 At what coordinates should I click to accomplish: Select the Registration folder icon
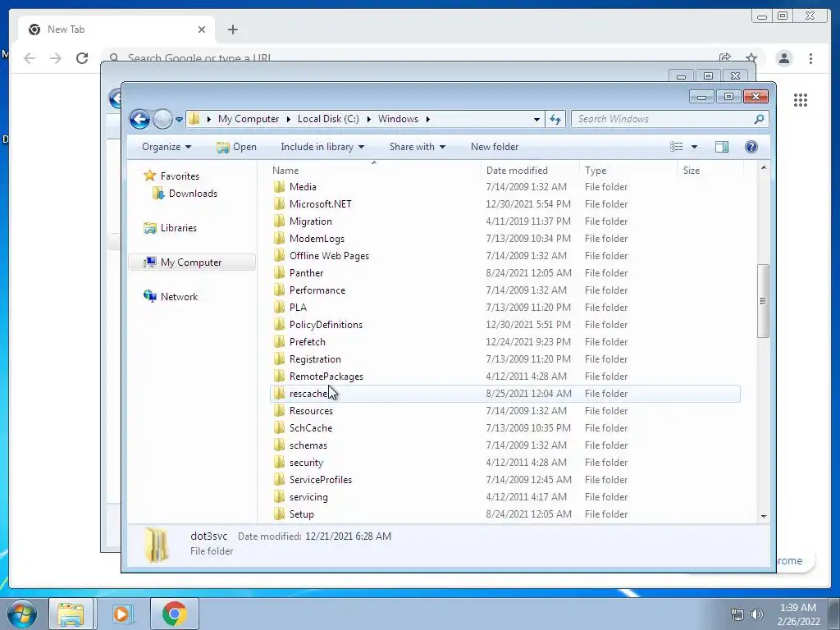[x=279, y=359]
